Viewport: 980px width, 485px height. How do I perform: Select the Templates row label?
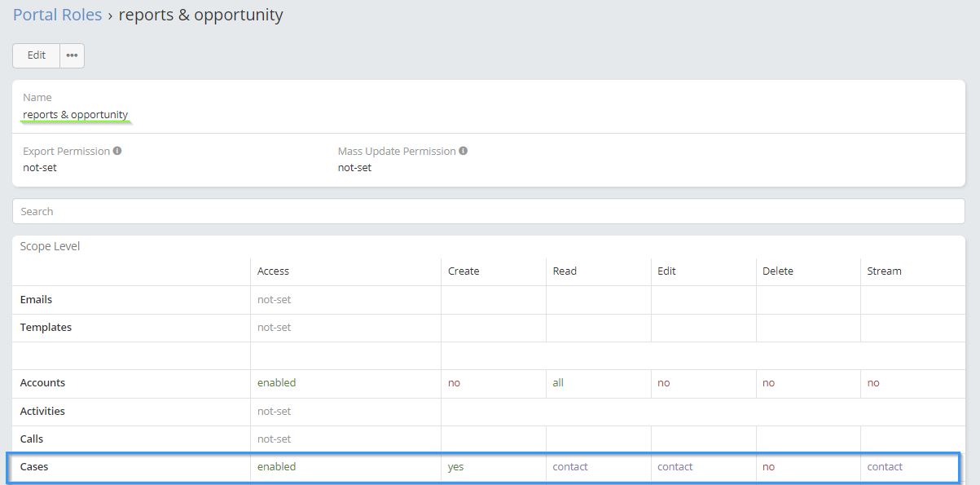click(x=46, y=328)
